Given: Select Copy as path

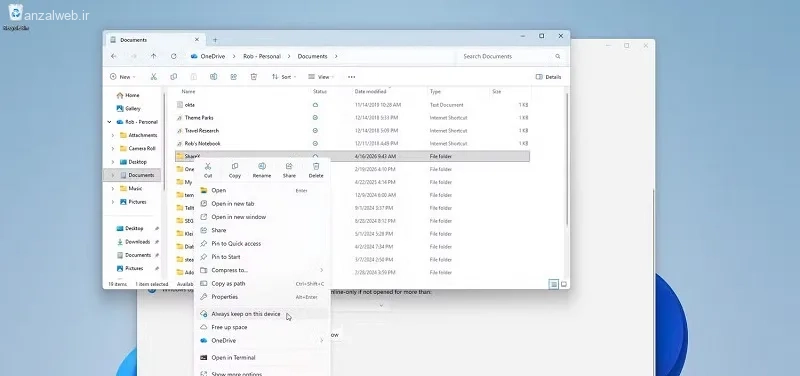Looking at the screenshot, I should (x=262, y=283).
